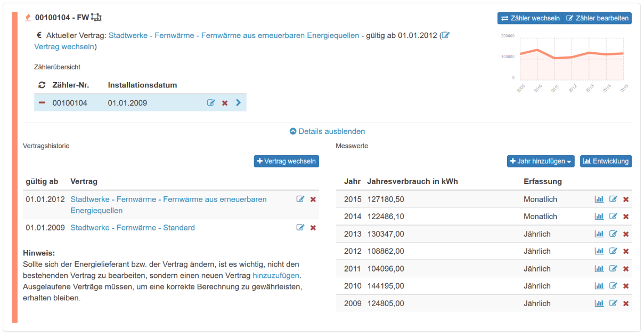Follow the hinzufügen link in the hint

click(x=276, y=276)
